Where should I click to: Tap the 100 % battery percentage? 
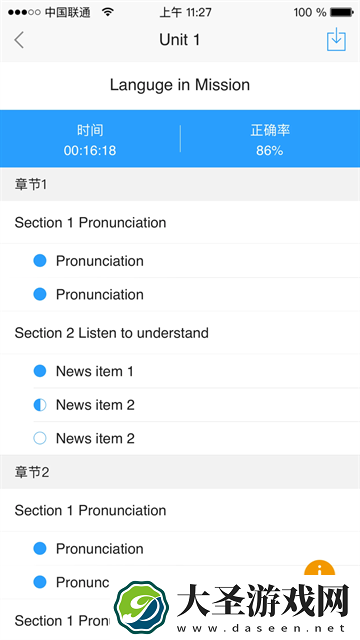(310, 12)
